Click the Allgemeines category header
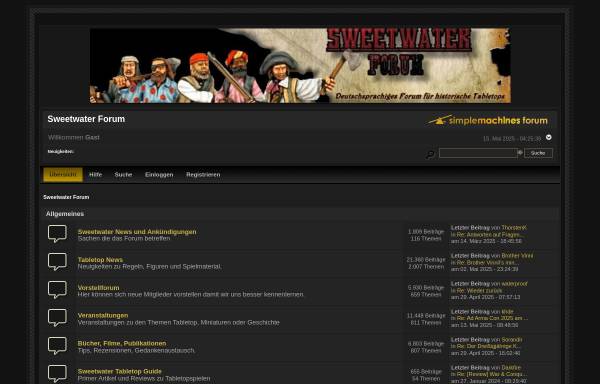The image size is (600, 384). pos(65,214)
